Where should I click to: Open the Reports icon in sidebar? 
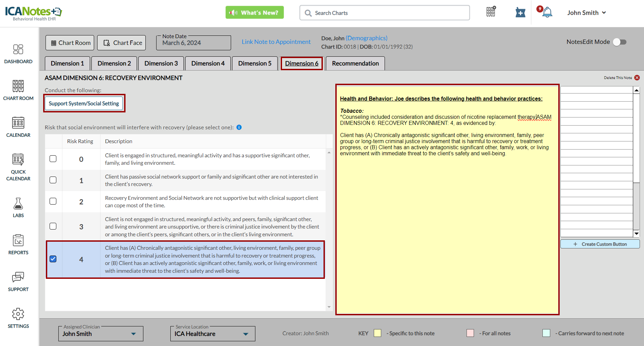pyautogui.click(x=18, y=240)
